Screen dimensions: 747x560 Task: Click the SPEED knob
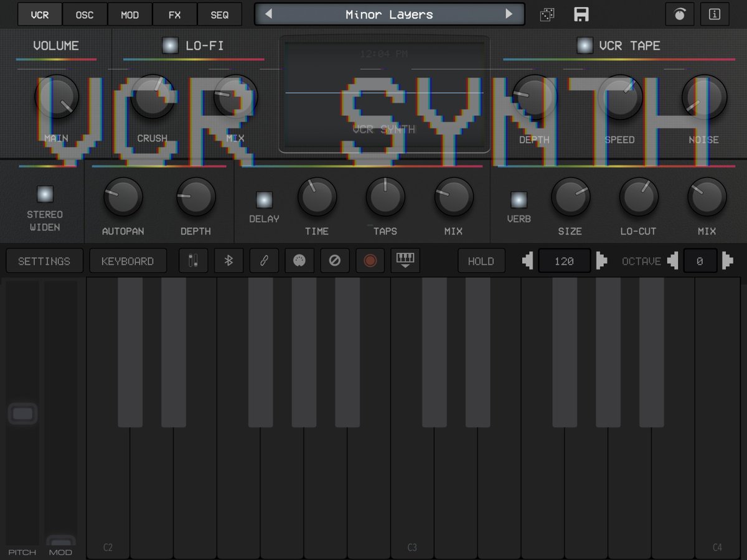(x=620, y=97)
